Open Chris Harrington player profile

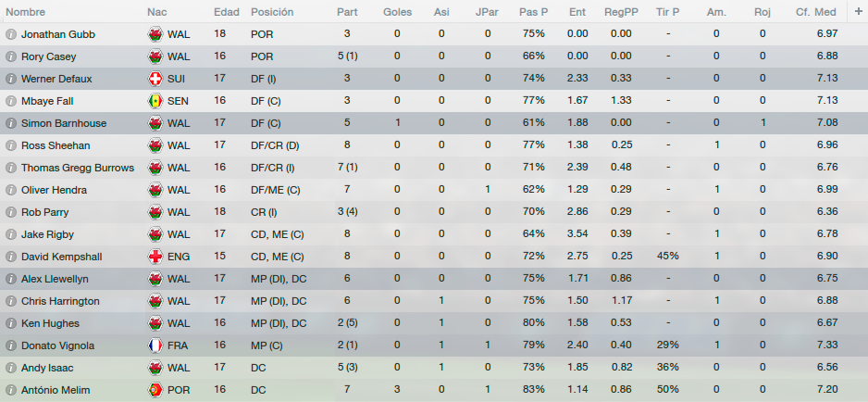(x=60, y=301)
